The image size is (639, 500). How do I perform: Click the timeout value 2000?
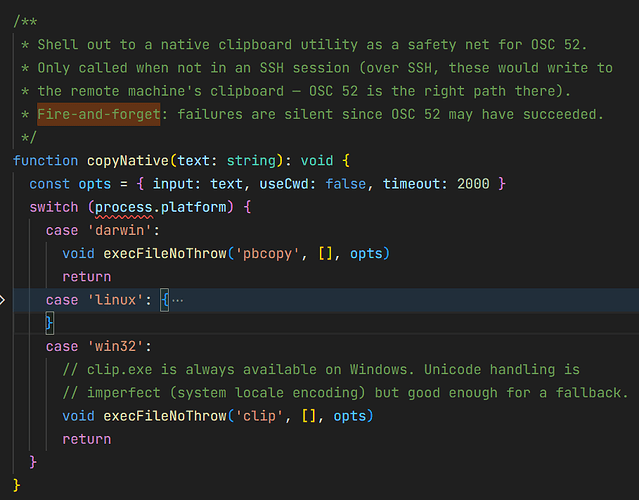click(473, 184)
